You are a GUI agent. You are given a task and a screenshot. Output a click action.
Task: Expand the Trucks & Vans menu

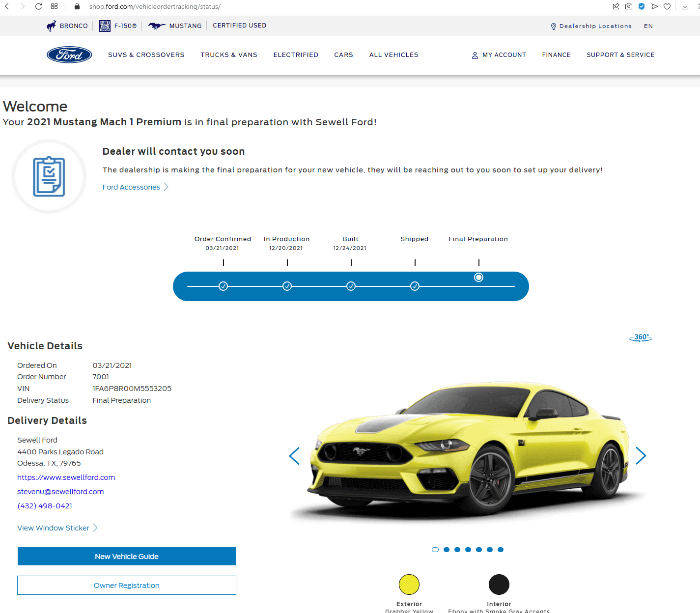coord(229,55)
